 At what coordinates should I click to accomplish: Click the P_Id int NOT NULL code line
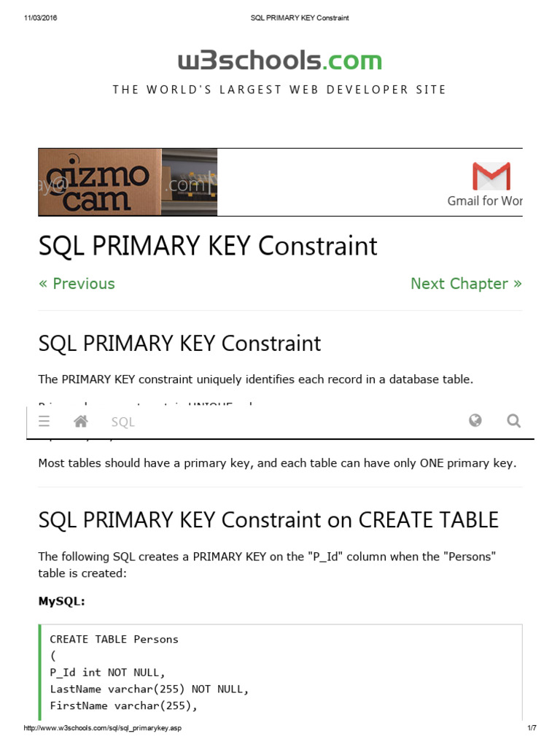[108, 673]
